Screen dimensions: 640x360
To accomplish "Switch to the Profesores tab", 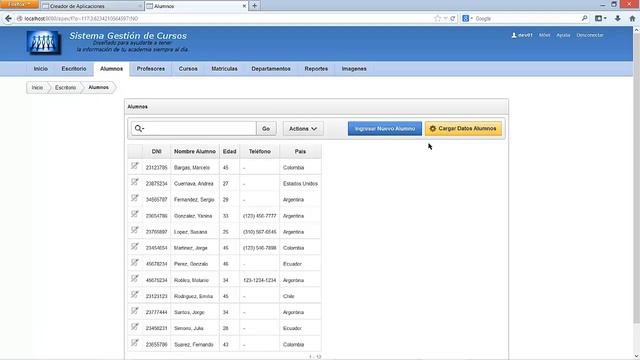I will [x=151, y=69].
